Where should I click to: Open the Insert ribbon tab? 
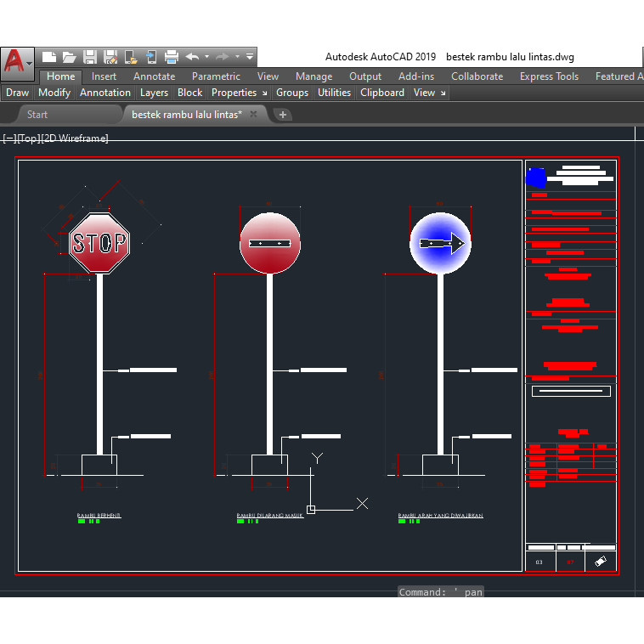104,76
